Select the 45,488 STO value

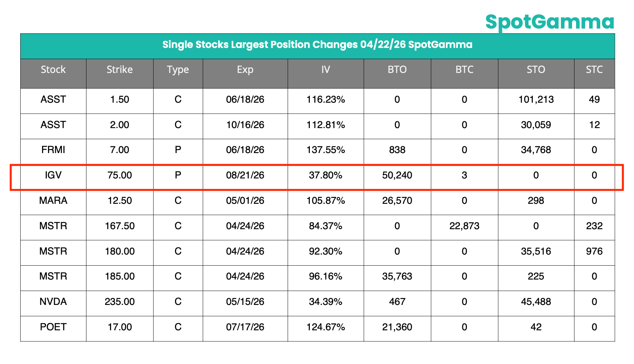click(536, 302)
